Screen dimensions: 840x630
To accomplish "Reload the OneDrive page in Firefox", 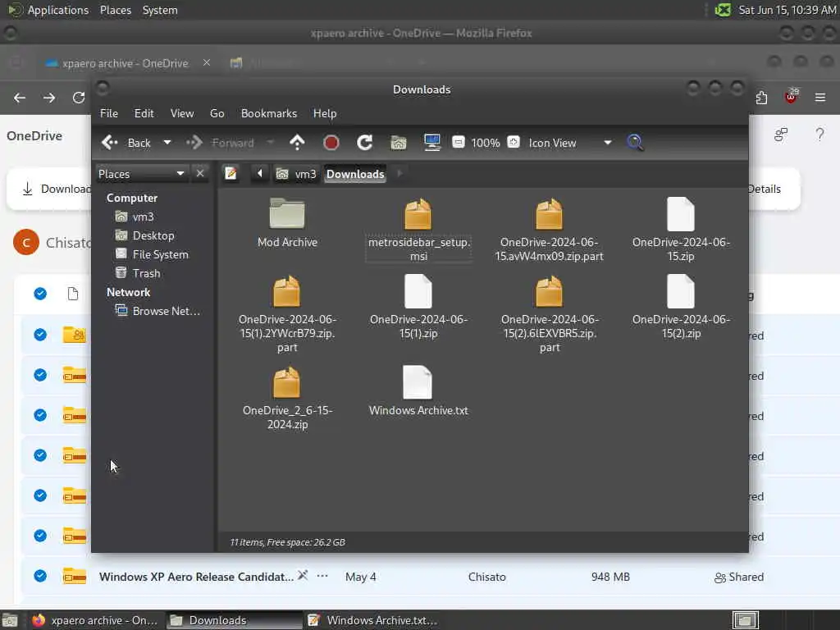I will 79,98.
